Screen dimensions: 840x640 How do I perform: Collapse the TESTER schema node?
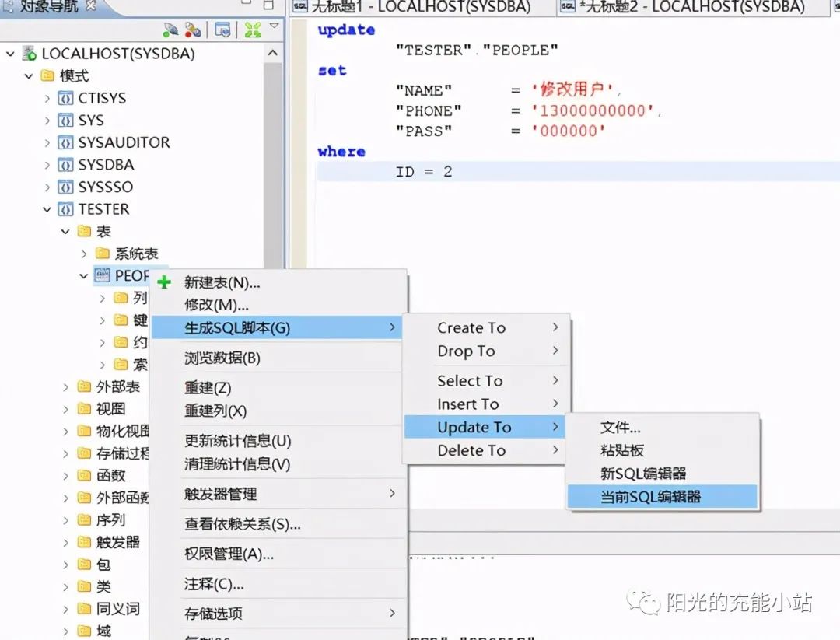point(47,209)
